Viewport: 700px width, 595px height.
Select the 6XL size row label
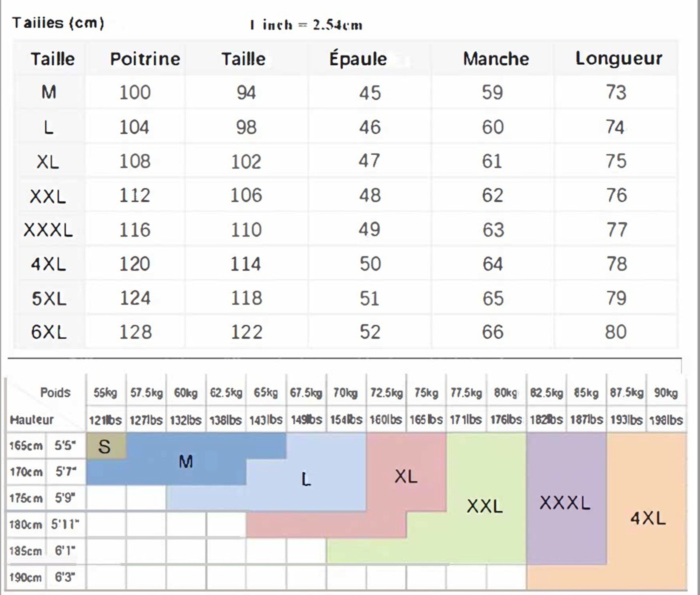click(49, 332)
